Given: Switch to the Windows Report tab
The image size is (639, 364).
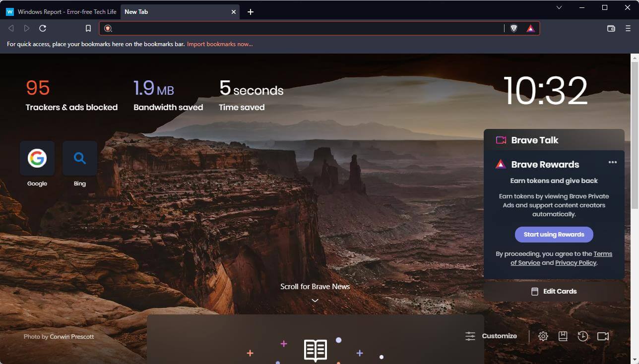Looking at the screenshot, I should point(61,12).
